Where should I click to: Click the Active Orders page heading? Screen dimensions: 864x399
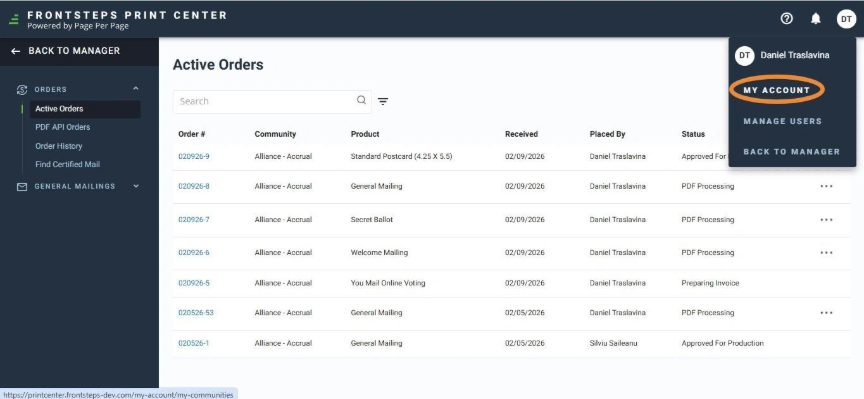click(218, 64)
